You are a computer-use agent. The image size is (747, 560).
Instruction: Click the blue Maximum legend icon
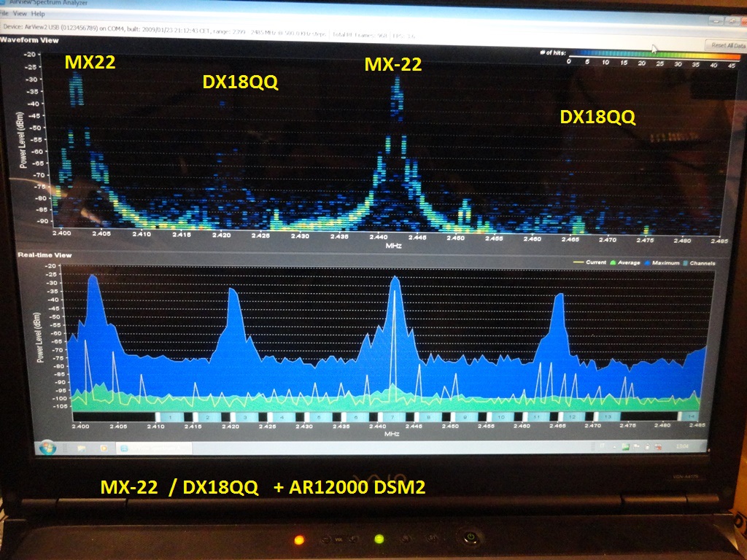pos(647,262)
